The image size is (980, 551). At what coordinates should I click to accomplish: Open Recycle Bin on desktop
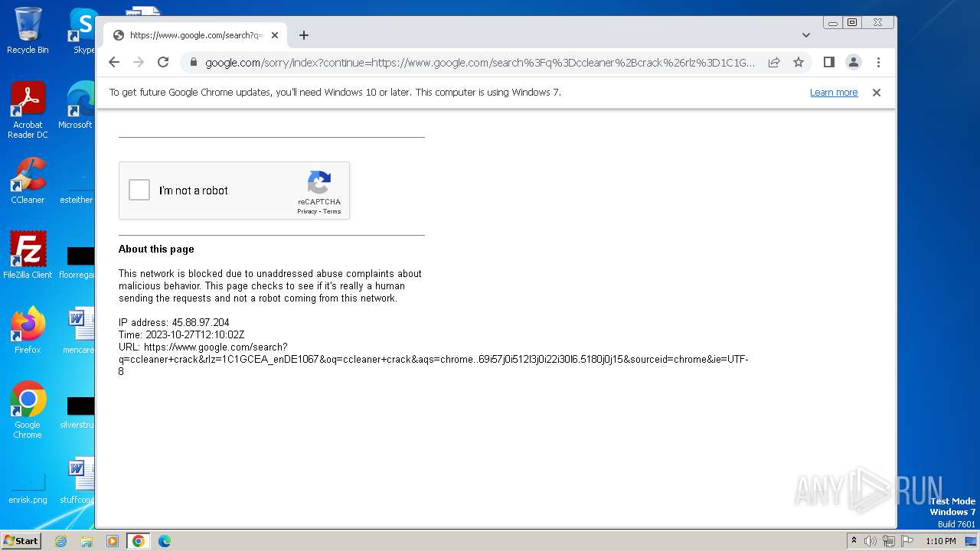[x=28, y=31]
